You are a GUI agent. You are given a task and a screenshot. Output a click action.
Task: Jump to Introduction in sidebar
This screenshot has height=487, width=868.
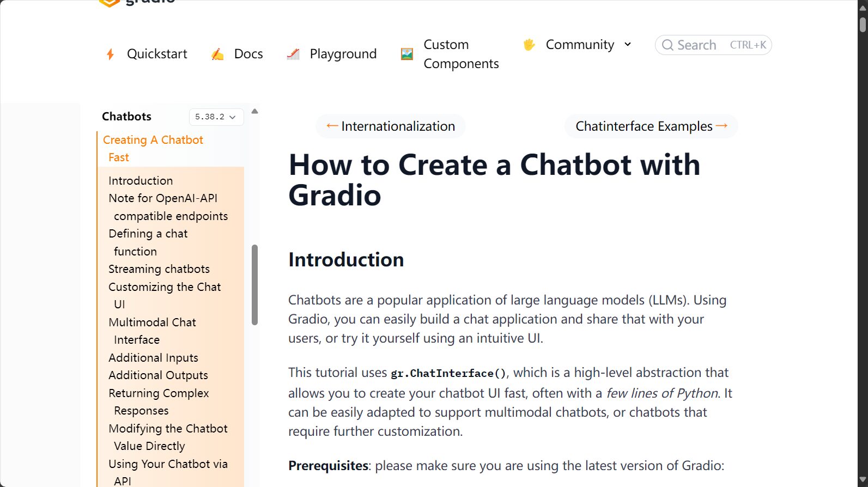(x=141, y=180)
